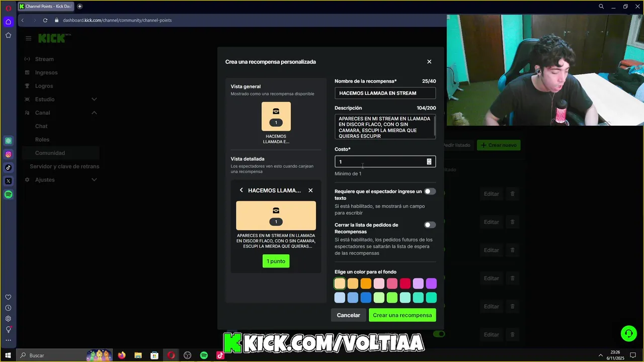Open Opera history clock icon
Image resolution: width=644 pixels, height=362 pixels.
click(x=8, y=308)
